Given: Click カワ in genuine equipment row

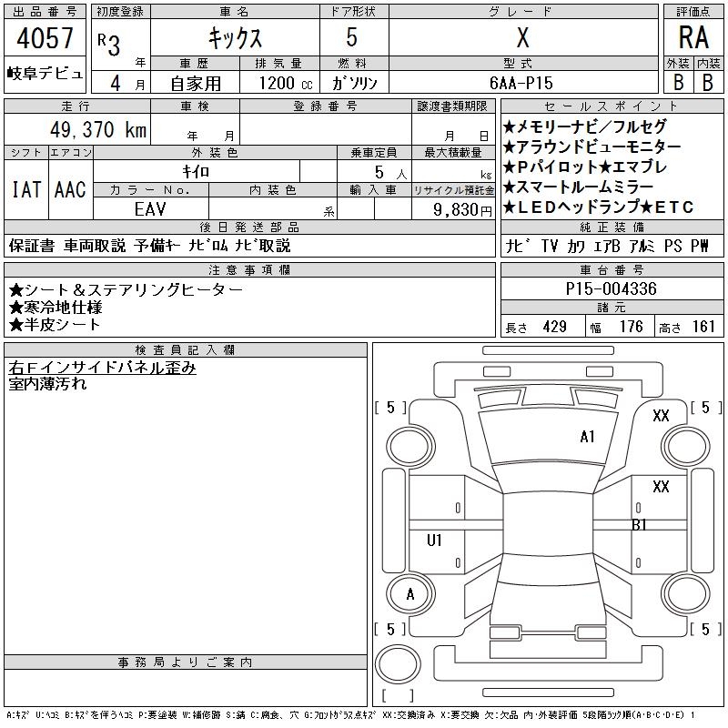Looking at the screenshot, I should 576,246.
